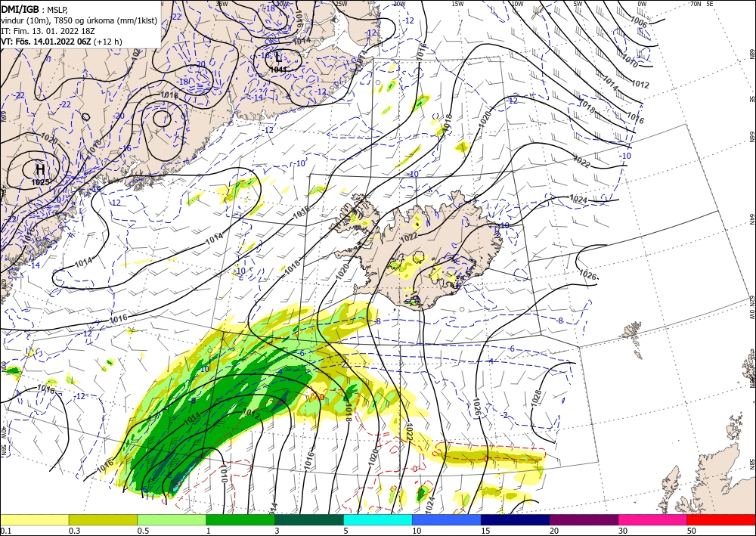Screen dimensions: 756x536
Task: Click the '15' legend value
Action: (485, 531)
